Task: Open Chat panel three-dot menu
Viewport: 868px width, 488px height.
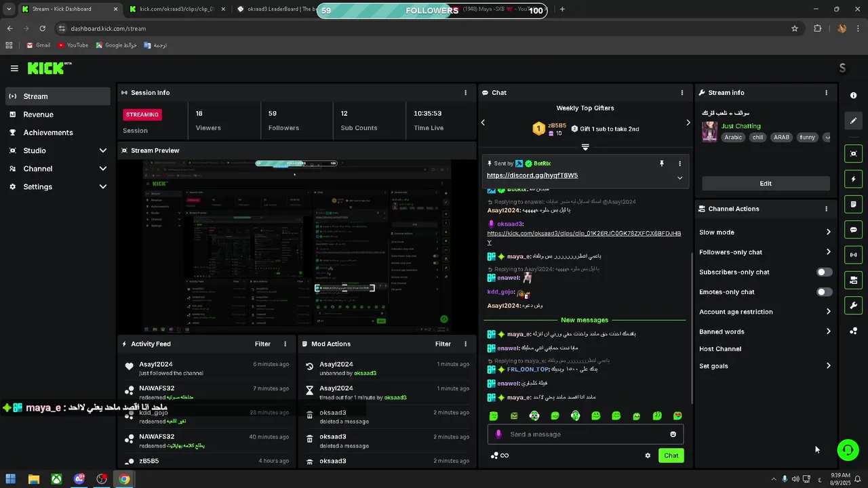Action: point(682,93)
